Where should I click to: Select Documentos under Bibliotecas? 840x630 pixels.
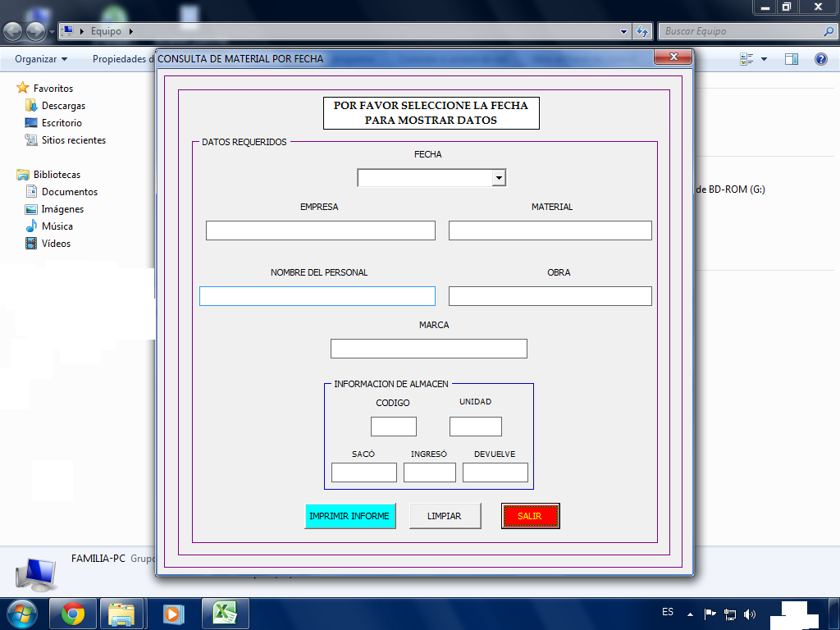(69, 192)
